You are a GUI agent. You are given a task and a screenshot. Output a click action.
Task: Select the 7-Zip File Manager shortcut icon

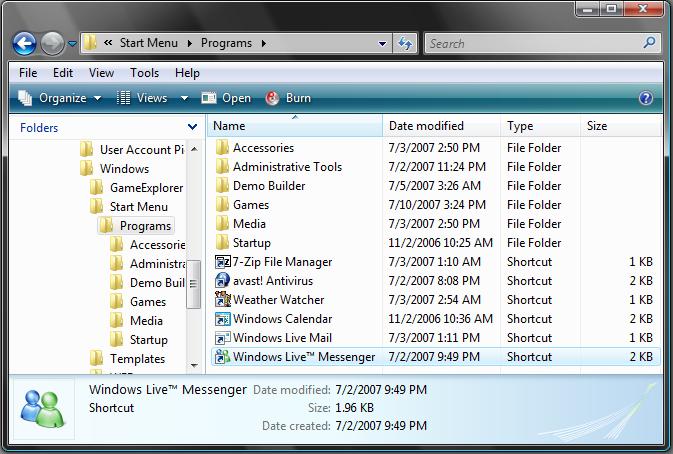(223, 262)
